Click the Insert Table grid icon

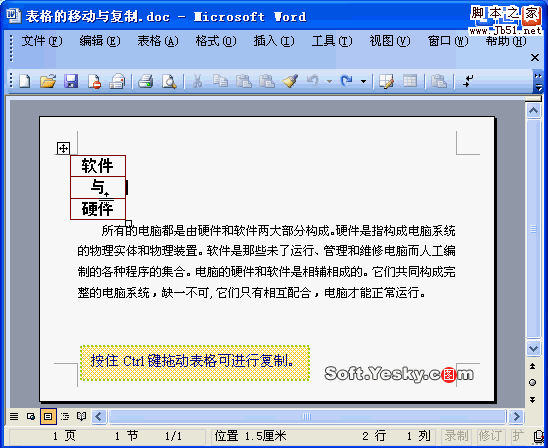pyautogui.click(x=410, y=81)
